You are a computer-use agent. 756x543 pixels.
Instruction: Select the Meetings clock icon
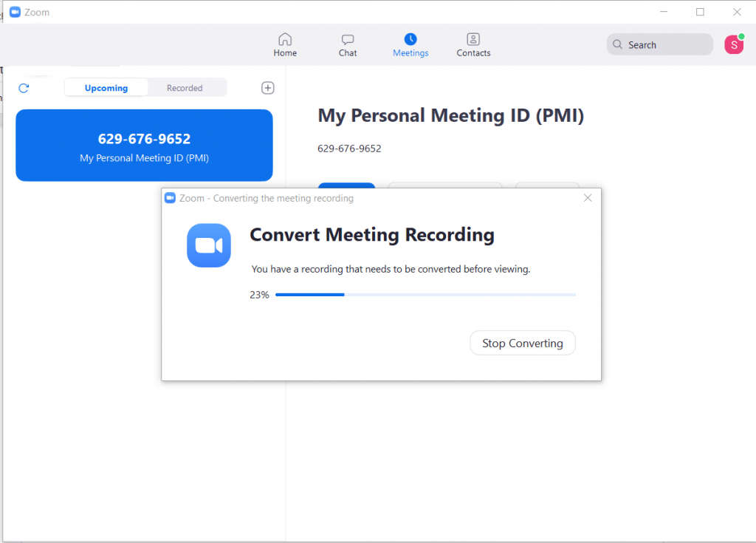tap(410, 39)
